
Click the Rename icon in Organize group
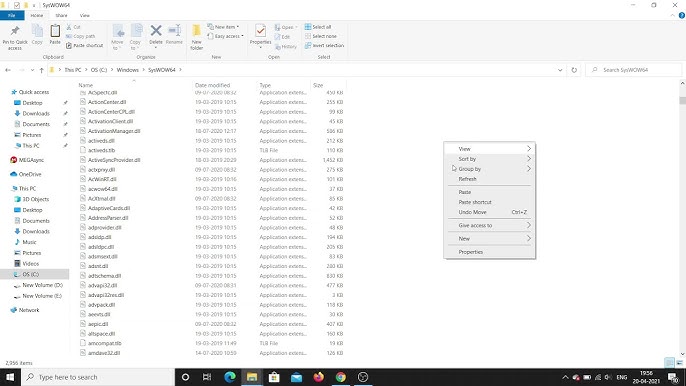tap(174, 34)
